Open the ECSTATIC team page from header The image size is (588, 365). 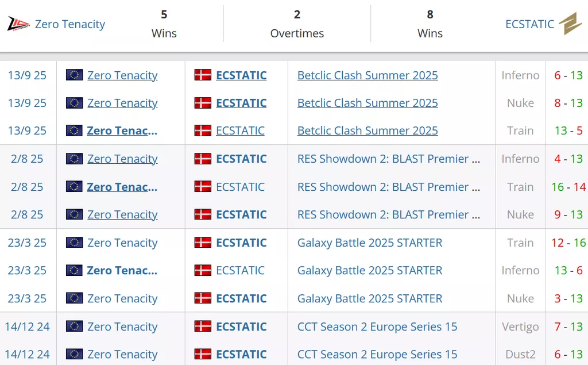click(529, 24)
